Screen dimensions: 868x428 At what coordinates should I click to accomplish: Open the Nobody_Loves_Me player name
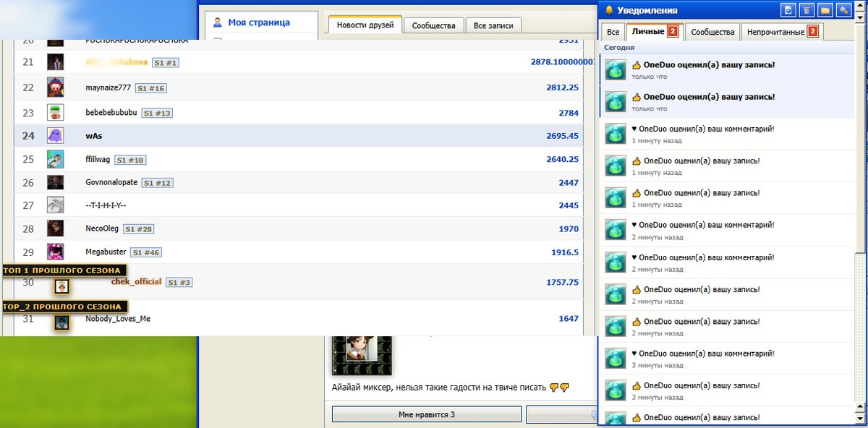click(x=118, y=318)
